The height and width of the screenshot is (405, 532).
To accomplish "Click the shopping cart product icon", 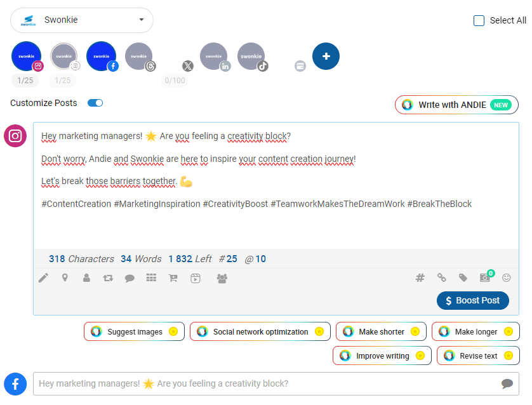I will (173, 278).
